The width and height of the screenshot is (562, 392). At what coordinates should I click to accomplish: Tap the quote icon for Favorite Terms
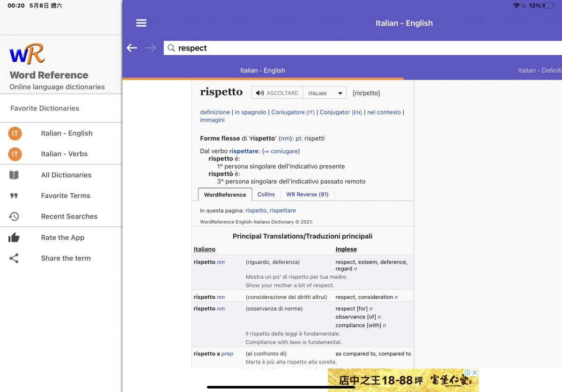tap(14, 196)
